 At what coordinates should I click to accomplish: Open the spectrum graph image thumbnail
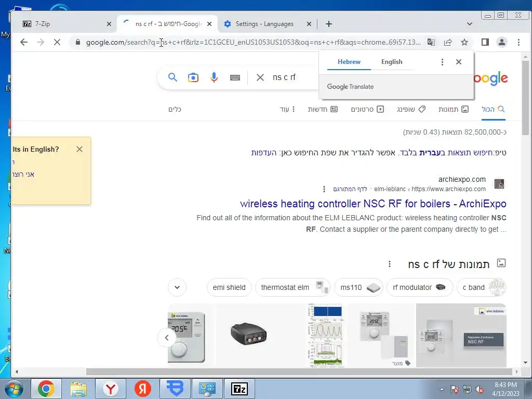(327, 335)
